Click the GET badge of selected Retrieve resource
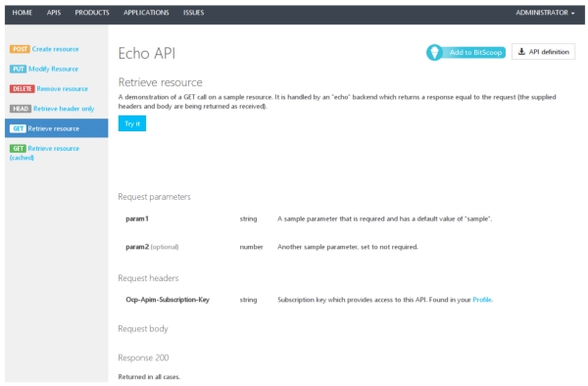 click(18, 128)
